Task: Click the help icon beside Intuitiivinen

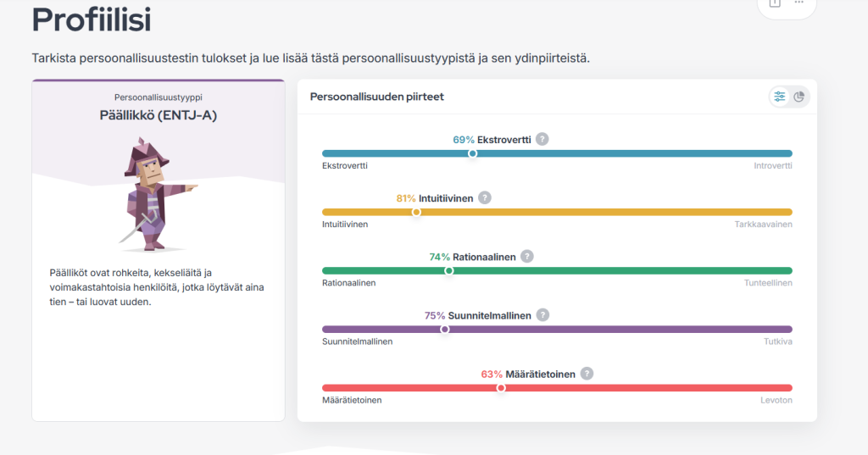Action: coord(485,197)
